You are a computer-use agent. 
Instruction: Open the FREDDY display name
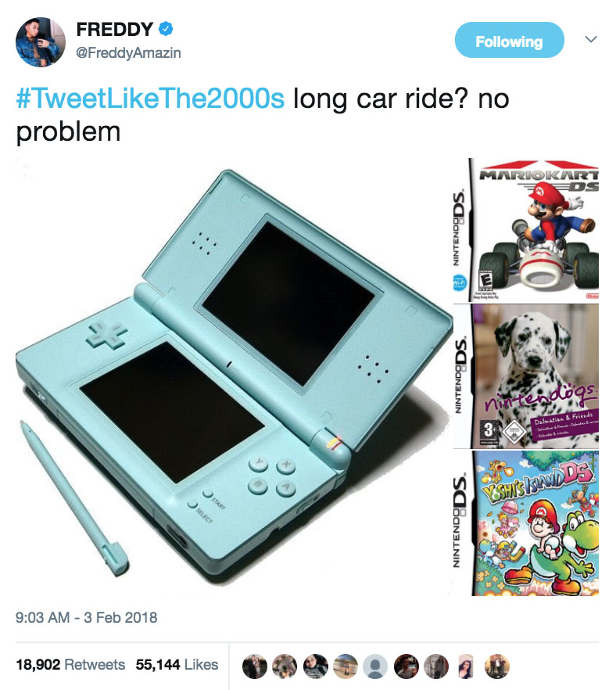[x=114, y=30]
